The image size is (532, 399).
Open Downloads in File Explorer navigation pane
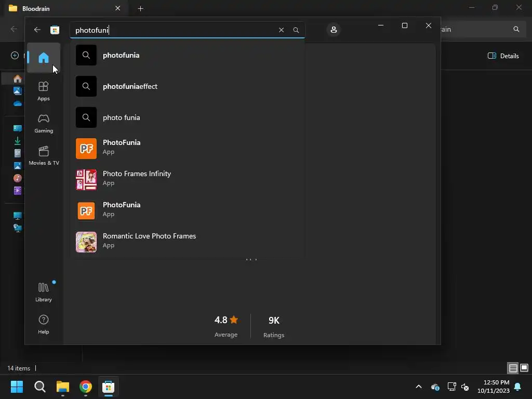[17, 141]
